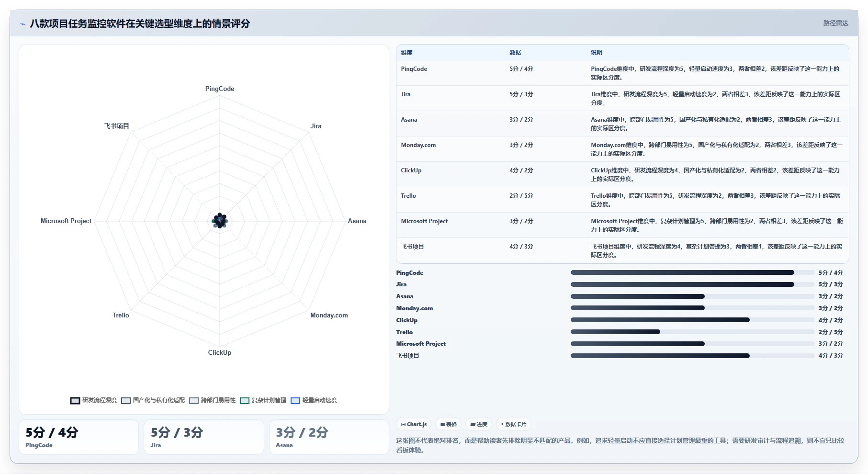Viewport: 868px width, 474px height.
Task: Click the Microsoft Project progress bar
Action: coord(692,344)
